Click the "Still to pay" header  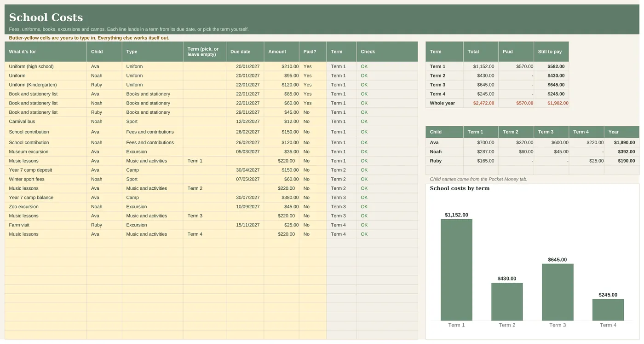tap(551, 52)
